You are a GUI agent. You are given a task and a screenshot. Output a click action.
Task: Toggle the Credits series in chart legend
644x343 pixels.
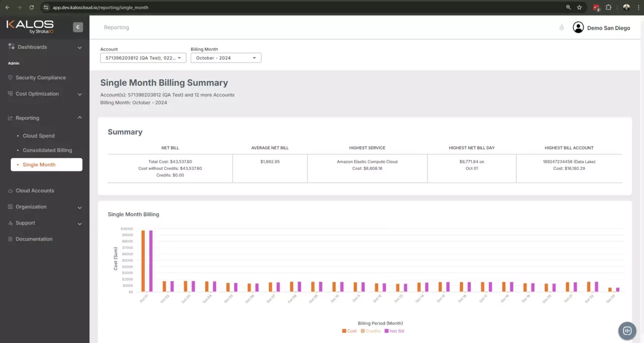[370, 331]
